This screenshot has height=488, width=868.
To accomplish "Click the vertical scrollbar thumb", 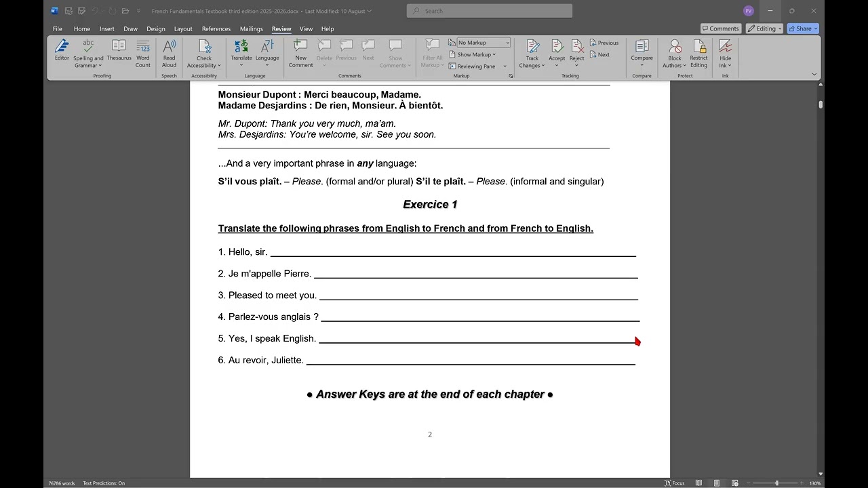I will point(821,104).
